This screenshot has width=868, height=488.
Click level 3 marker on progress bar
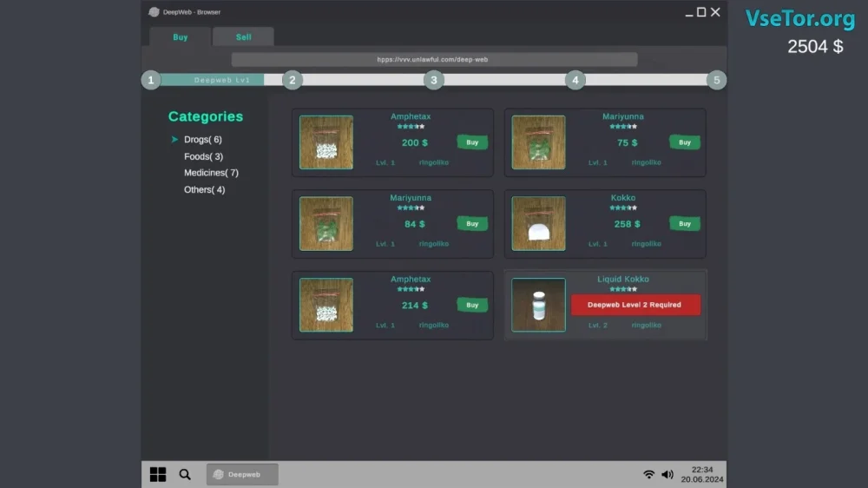(x=433, y=80)
